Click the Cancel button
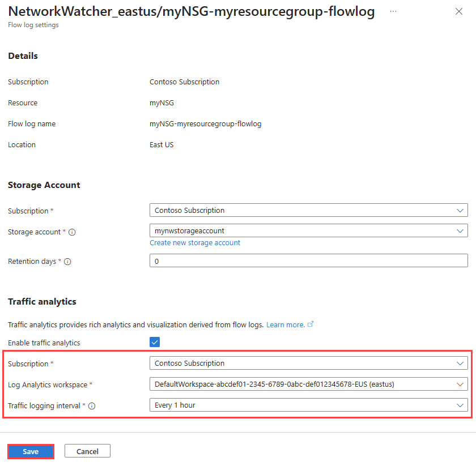476x466 pixels. [87, 451]
